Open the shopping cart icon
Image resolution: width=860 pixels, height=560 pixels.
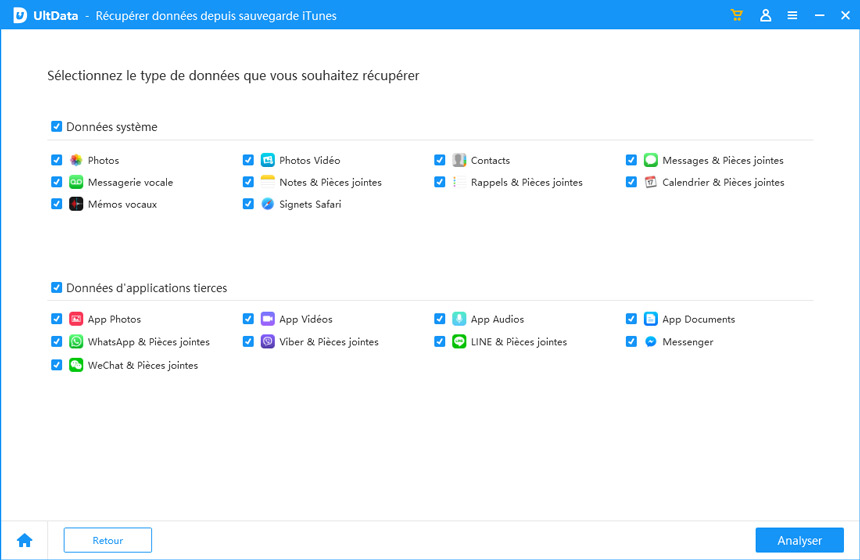tap(737, 15)
